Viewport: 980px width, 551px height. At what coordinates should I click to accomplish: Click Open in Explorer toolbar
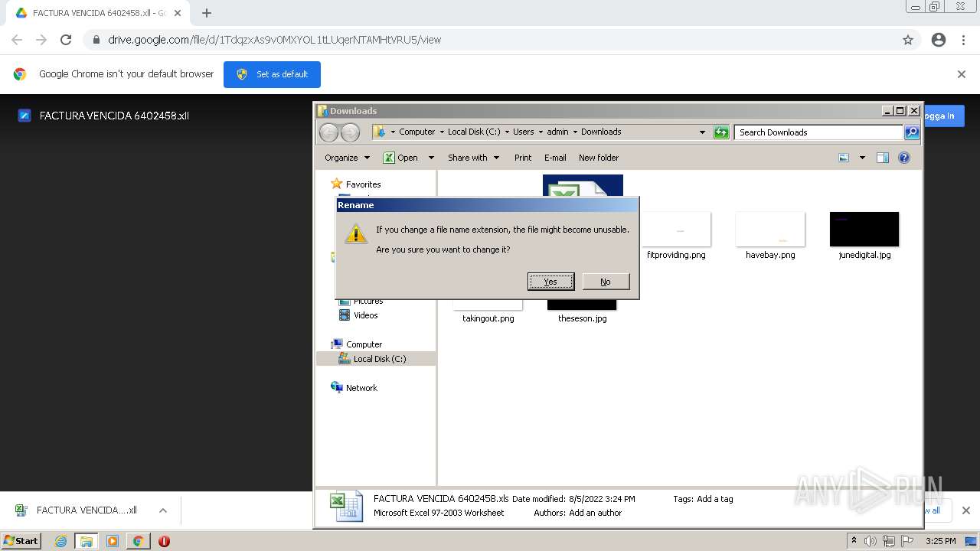click(400, 158)
